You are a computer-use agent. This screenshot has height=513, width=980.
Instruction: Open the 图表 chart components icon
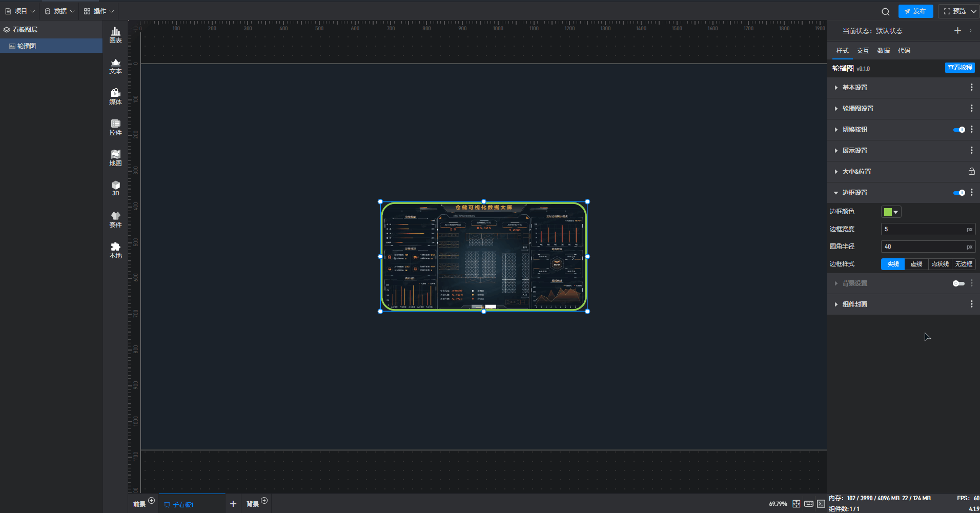[115, 35]
